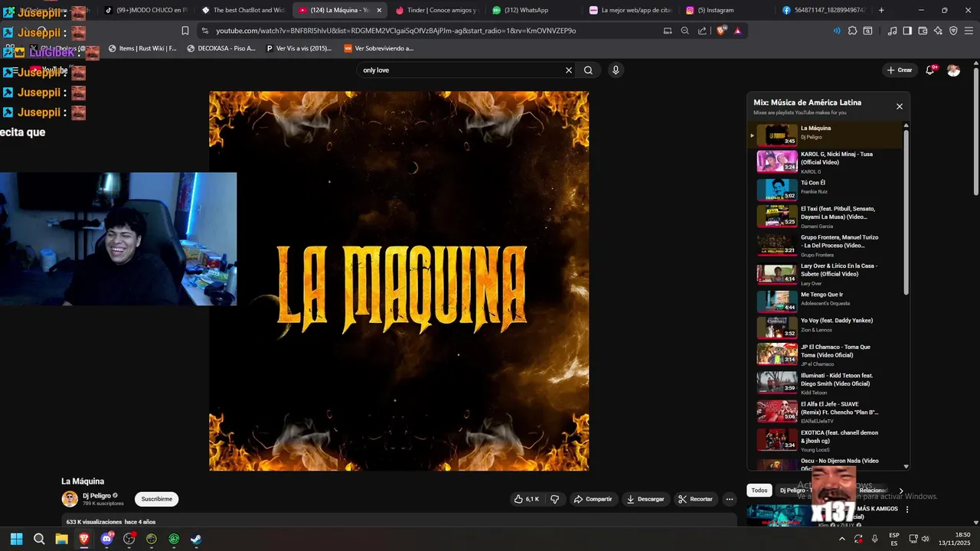Bookmark this page with the bookmark icon
This screenshot has width=980, height=551.
[185, 31]
